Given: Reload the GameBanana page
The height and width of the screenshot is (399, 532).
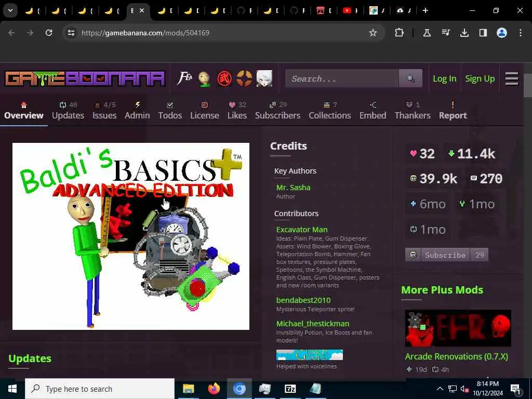Looking at the screenshot, I should pyautogui.click(x=49, y=33).
